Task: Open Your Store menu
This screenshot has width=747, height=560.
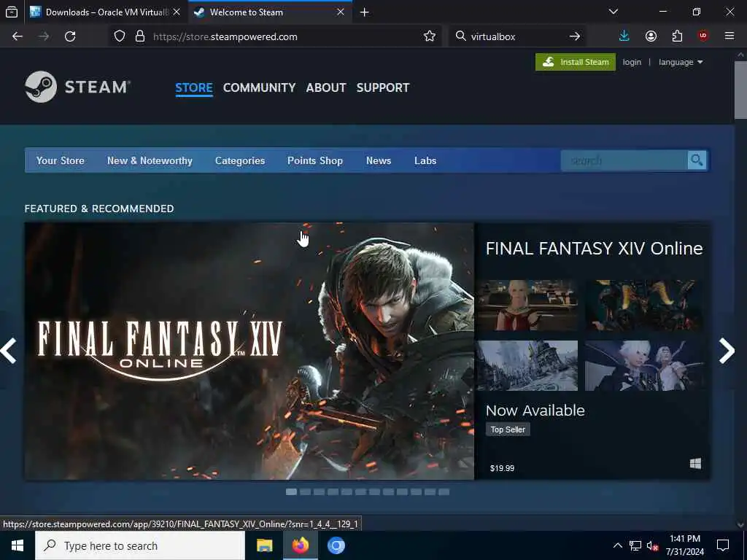Action: coord(60,160)
